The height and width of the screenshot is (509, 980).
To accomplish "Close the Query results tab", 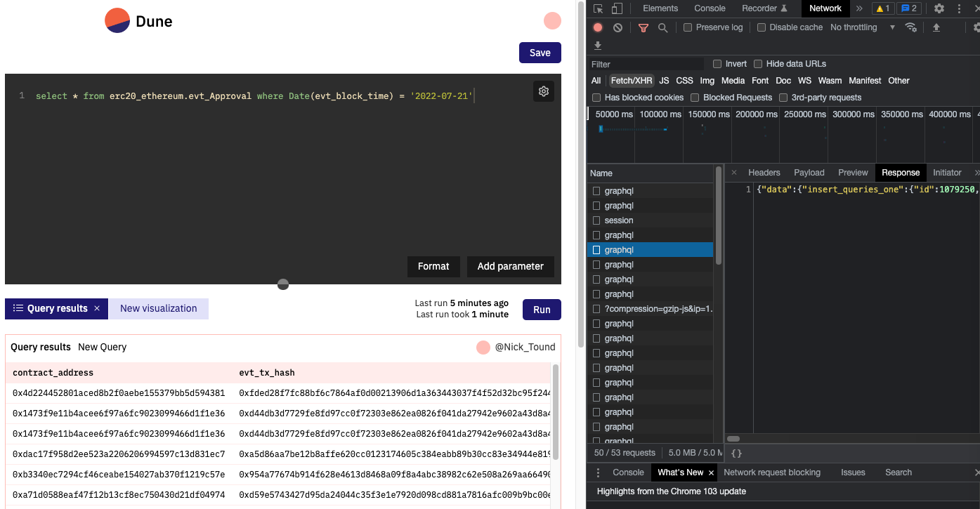I will pyautogui.click(x=97, y=309).
